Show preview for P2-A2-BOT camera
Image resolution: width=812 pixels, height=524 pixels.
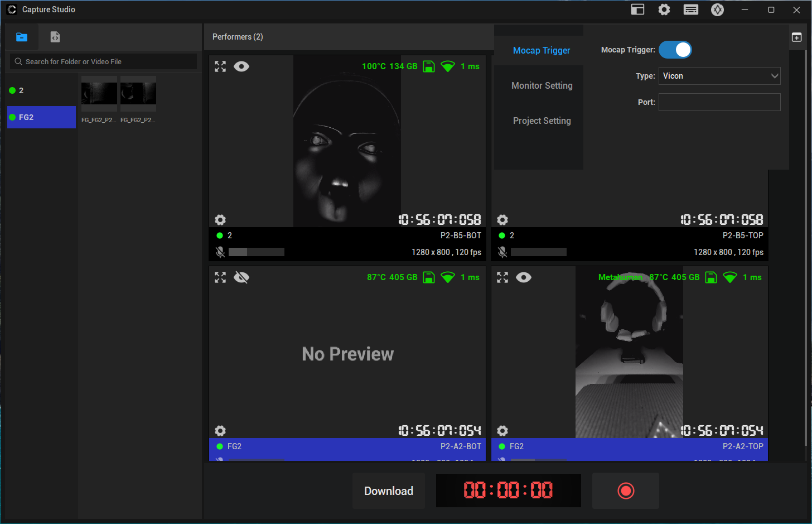tap(241, 277)
